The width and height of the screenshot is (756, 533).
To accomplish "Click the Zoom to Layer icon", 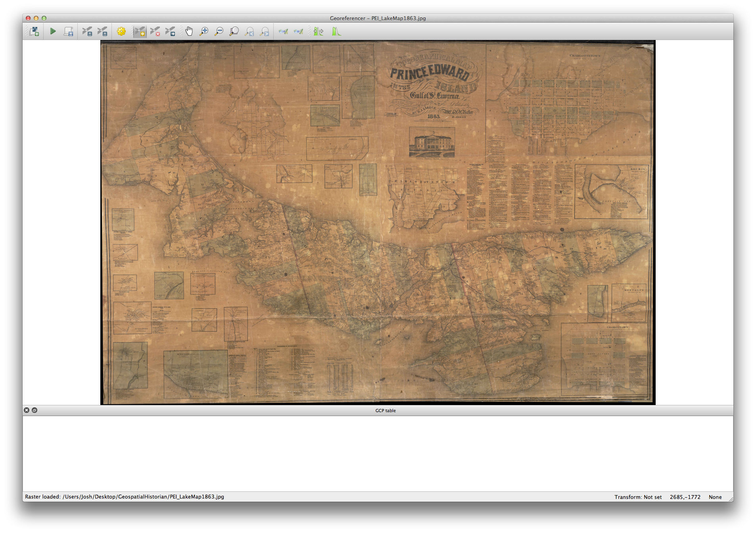I will pos(234,31).
